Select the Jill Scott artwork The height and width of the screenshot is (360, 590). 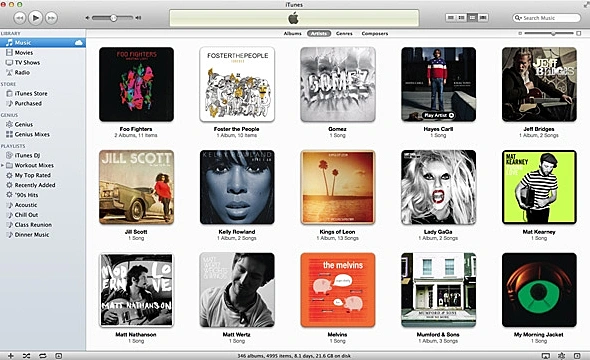[136, 187]
